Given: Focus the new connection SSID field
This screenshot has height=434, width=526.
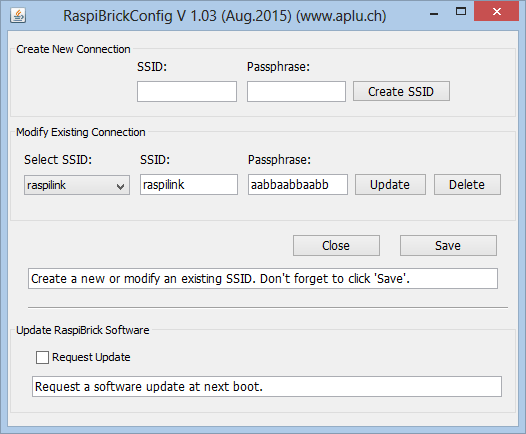Looking at the screenshot, I should [187, 91].
